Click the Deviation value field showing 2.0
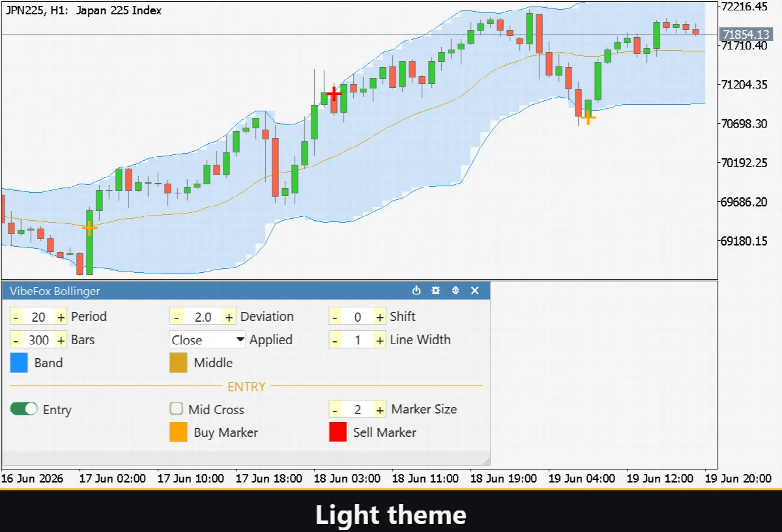This screenshot has height=532, width=782. pyautogui.click(x=203, y=317)
